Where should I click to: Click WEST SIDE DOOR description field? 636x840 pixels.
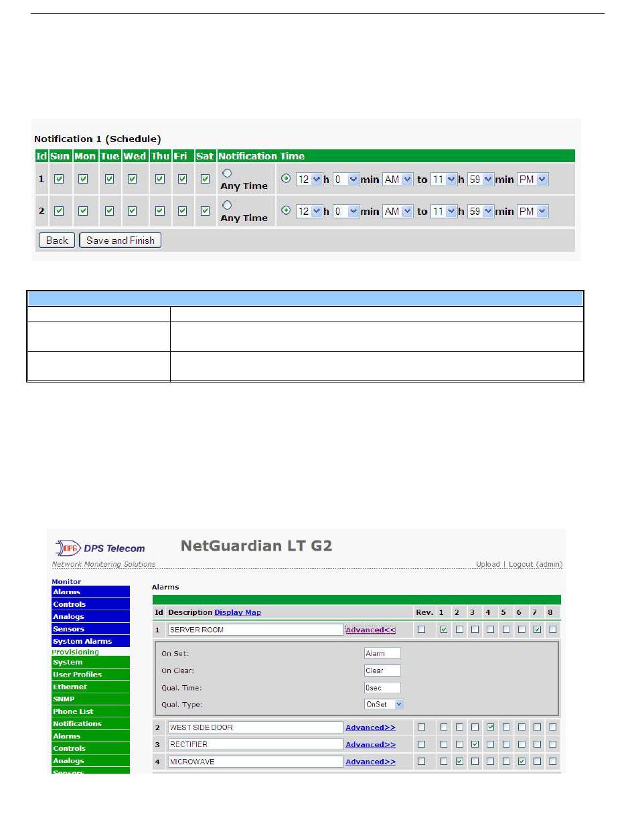click(256, 727)
